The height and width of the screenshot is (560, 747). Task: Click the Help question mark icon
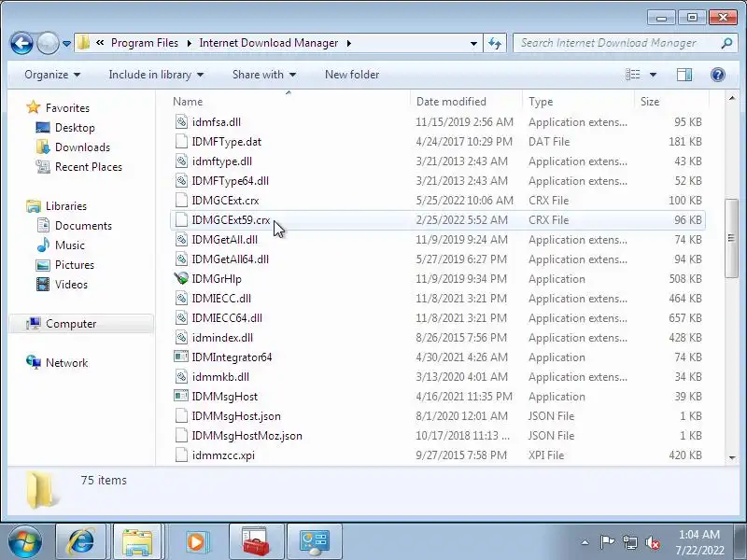click(x=717, y=75)
